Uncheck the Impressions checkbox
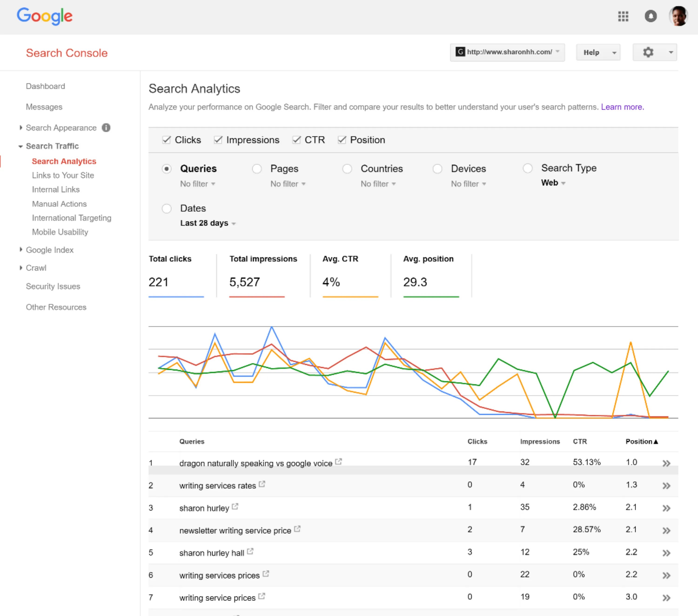The image size is (698, 616). 218,140
